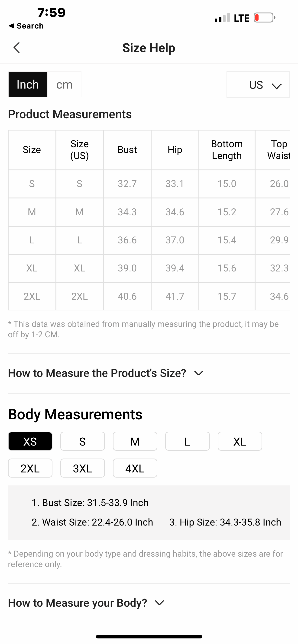Switch measurement units to cm
Image resolution: width=298 pixels, height=644 pixels.
64,85
